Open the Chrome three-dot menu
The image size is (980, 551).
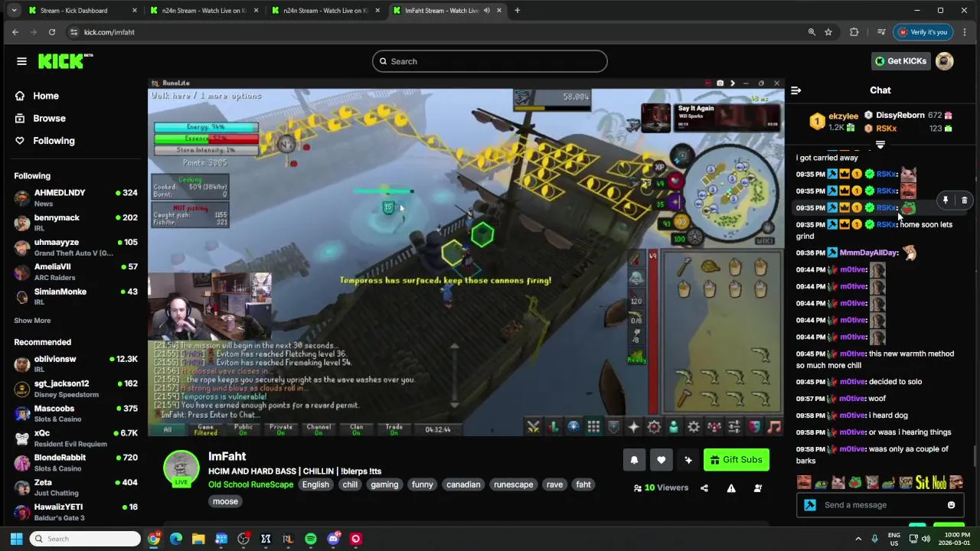[x=964, y=32]
